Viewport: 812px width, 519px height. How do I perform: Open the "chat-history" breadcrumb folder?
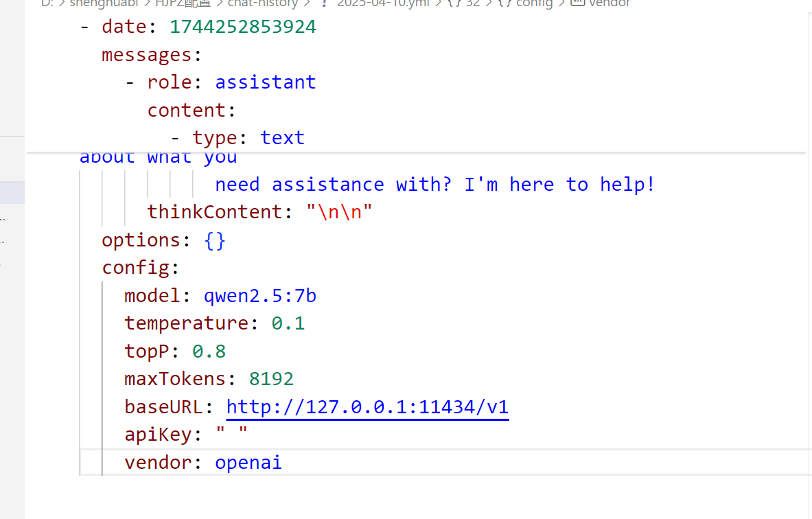point(263,3)
